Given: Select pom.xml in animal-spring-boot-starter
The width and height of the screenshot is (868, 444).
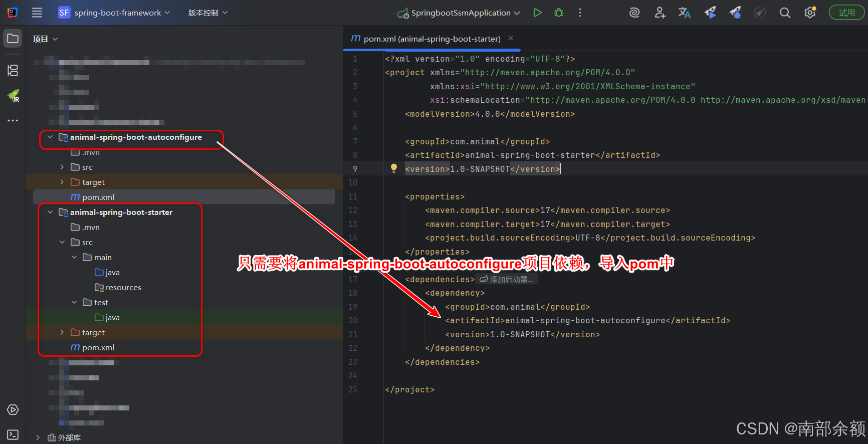Looking at the screenshot, I should click(93, 347).
